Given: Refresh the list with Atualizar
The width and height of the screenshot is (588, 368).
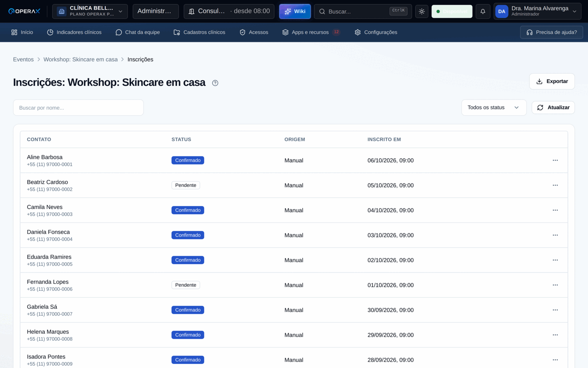Looking at the screenshot, I should coord(553,107).
